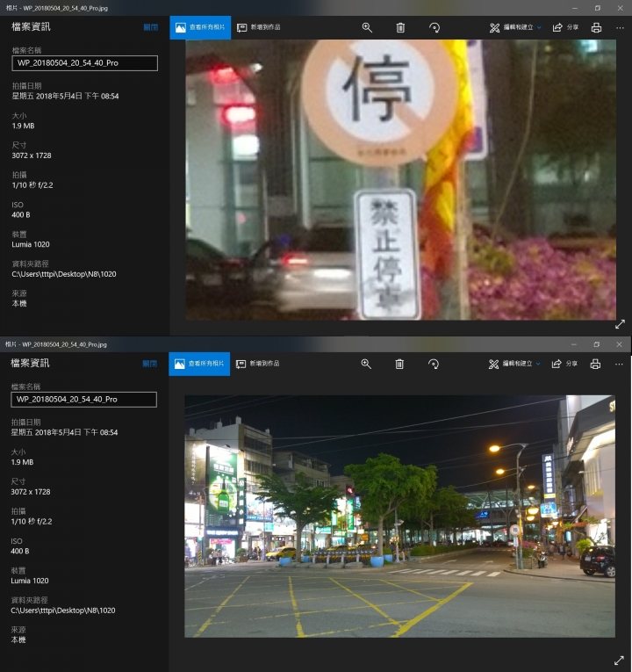Open the more options ellipsis in top window

[620, 27]
